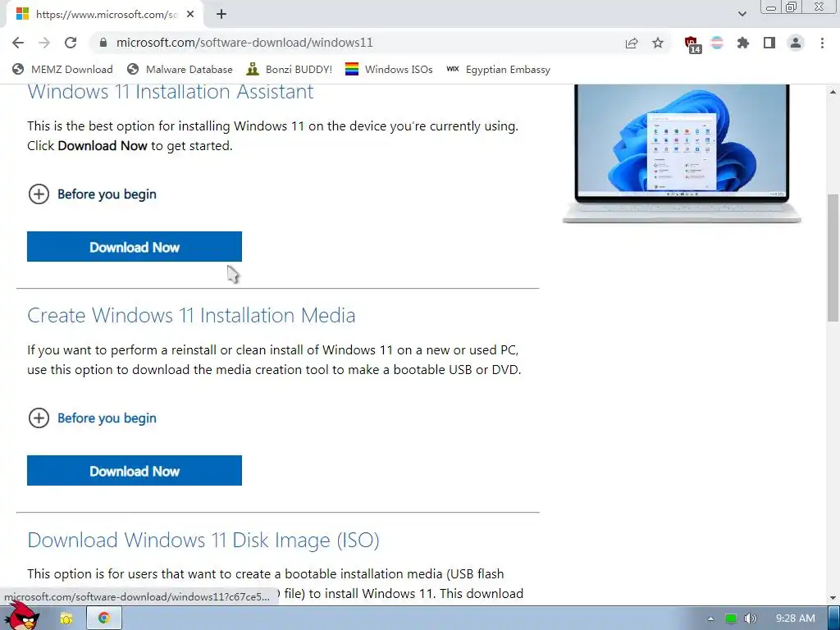Click the Windows 11 laptop image
Screen dimensions: 840x630
pyautogui.click(x=682, y=153)
